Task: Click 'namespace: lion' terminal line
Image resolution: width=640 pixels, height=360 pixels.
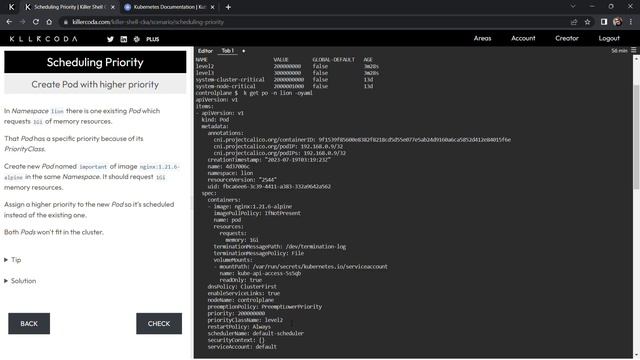Action: click(x=230, y=173)
